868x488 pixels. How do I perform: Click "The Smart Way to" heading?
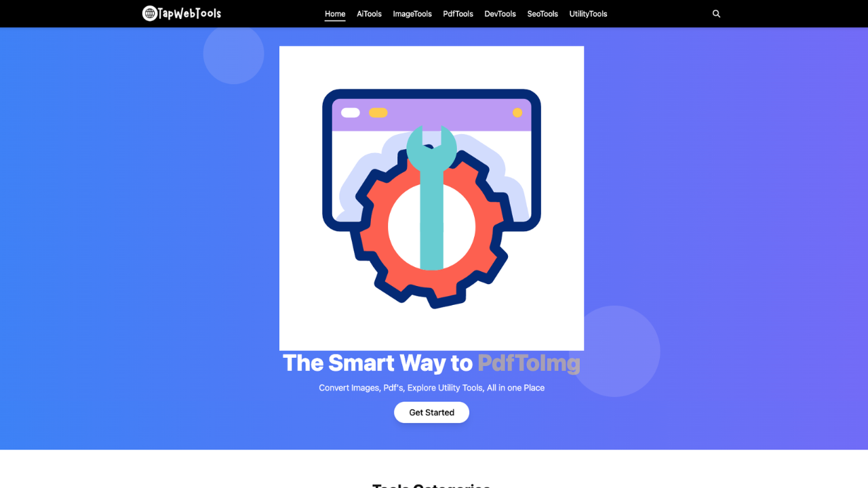click(377, 363)
